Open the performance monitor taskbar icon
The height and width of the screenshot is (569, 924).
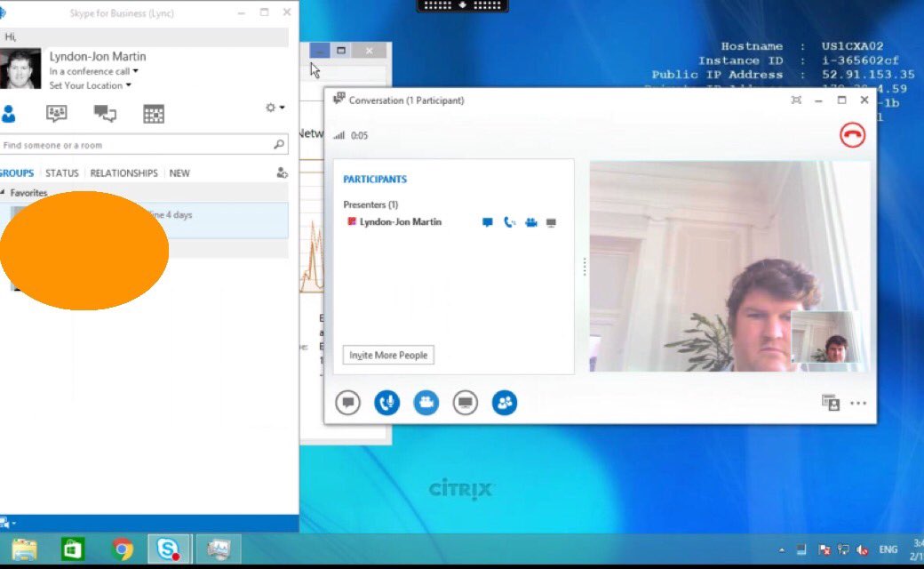click(x=218, y=549)
